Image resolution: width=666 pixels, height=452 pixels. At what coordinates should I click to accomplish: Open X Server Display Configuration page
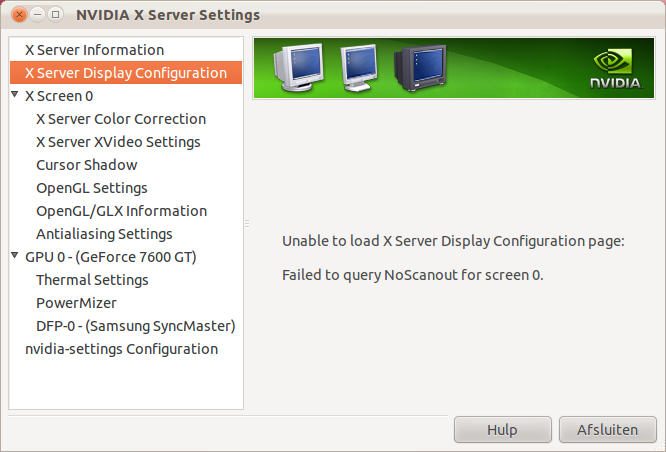click(x=125, y=73)
